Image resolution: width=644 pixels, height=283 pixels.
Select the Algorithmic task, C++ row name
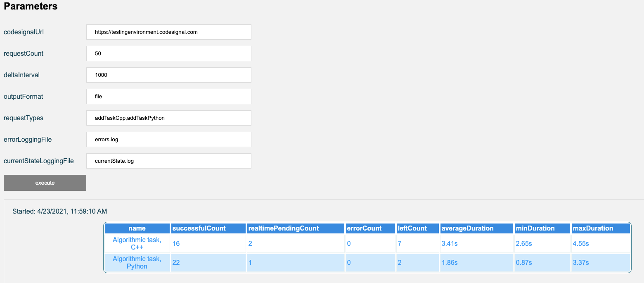click(x=137, y=243)
